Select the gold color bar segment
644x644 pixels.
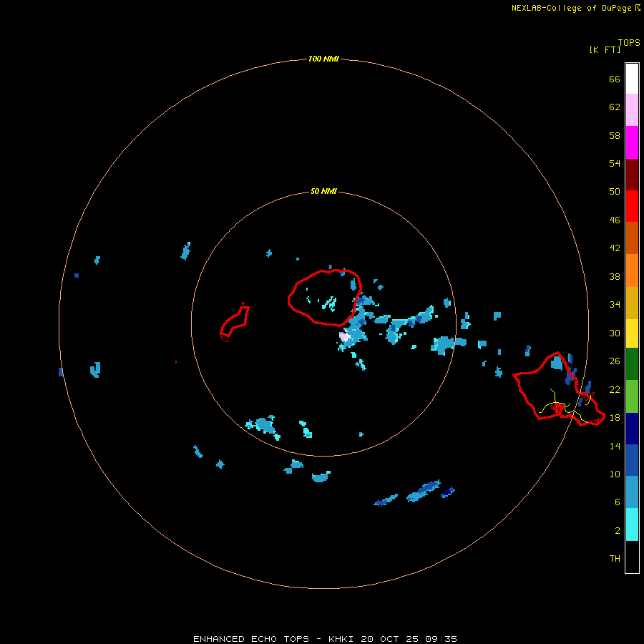(632, 303)
